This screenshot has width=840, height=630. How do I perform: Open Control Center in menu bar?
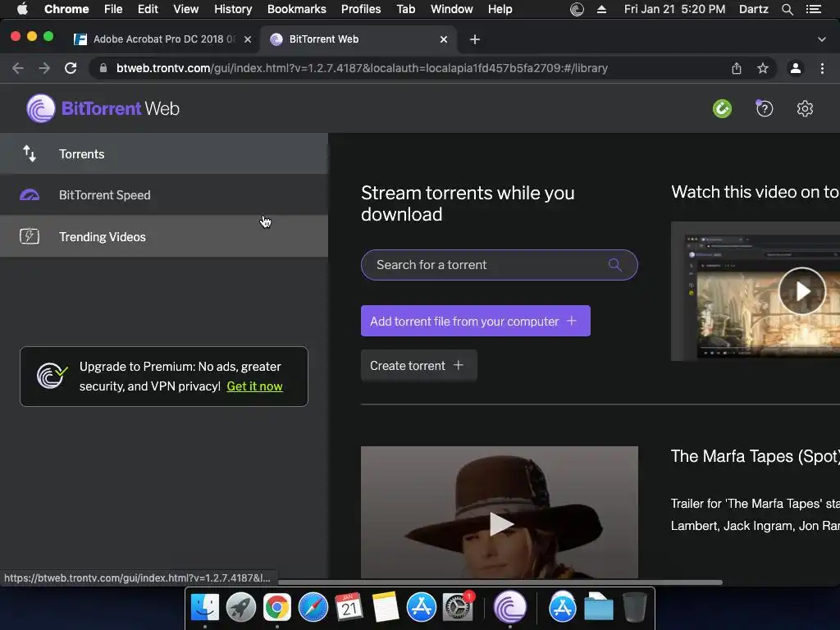coord(813,9)
